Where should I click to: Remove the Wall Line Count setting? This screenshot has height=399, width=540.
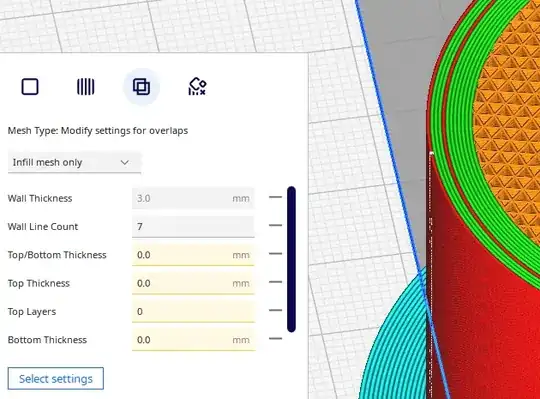tap(275, 225)
